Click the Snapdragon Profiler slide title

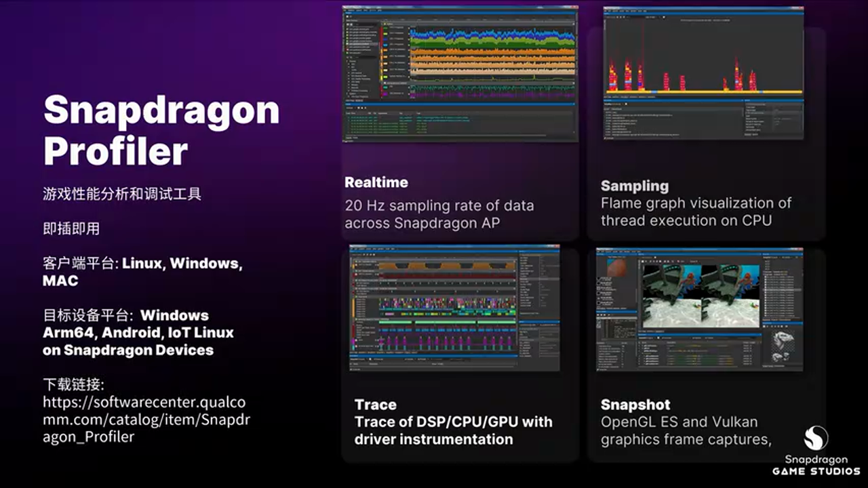tap(161, 130)
